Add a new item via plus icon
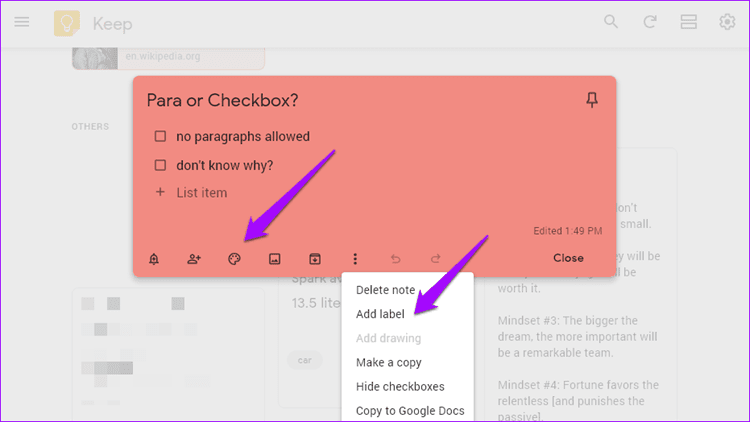750x422 pixels. point(160,192)
